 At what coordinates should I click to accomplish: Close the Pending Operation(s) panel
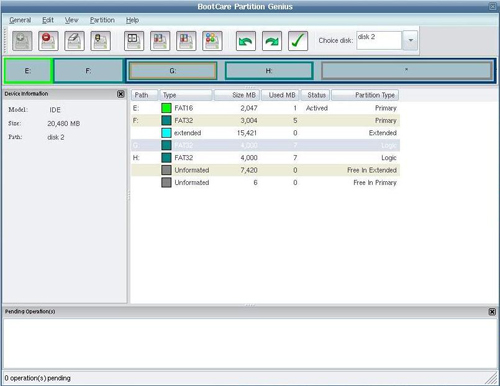[492, 312]
